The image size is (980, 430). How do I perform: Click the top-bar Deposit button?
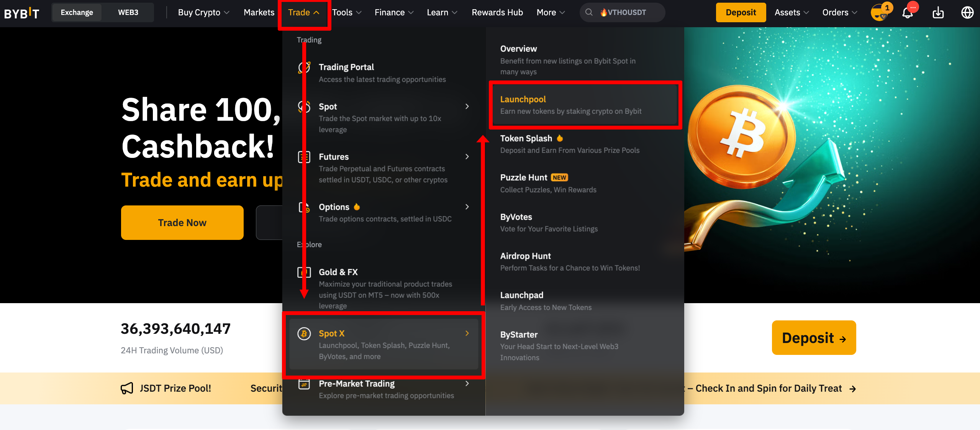741,13
